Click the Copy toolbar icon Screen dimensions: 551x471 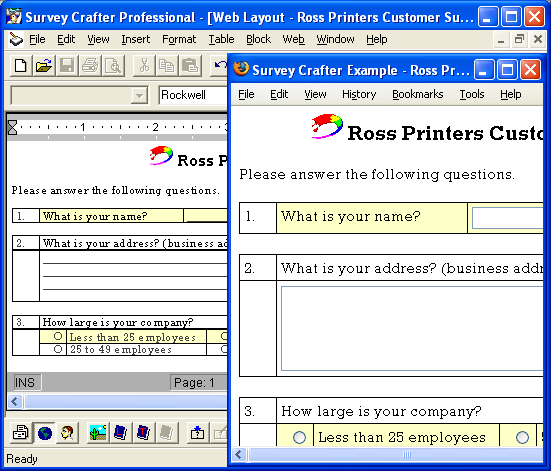(167, 65)
